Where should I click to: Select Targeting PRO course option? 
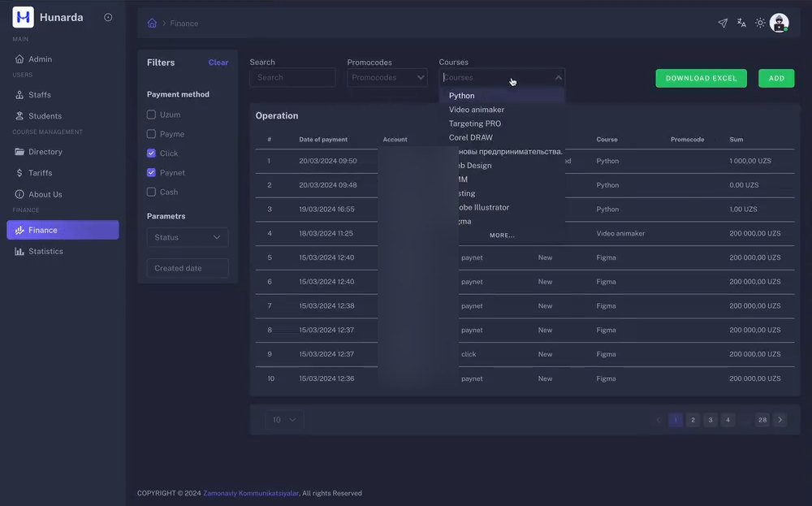(x=502, y=123)
